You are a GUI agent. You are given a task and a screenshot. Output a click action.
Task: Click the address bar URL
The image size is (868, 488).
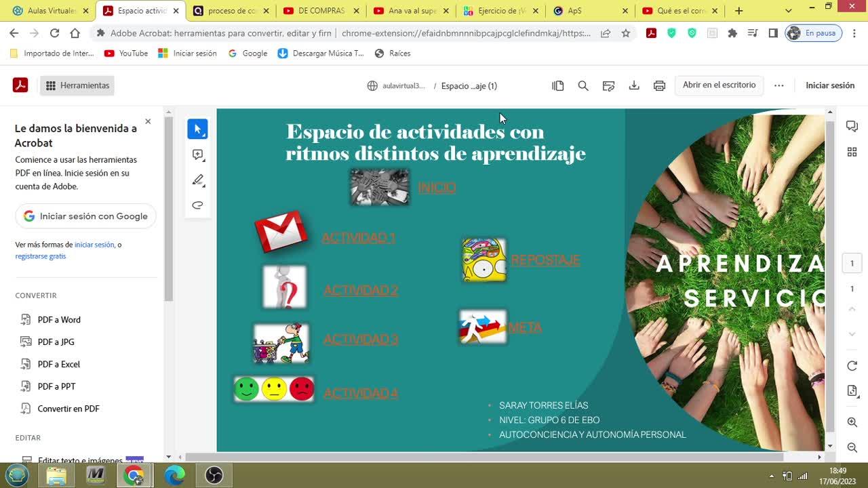coord(465,33)
